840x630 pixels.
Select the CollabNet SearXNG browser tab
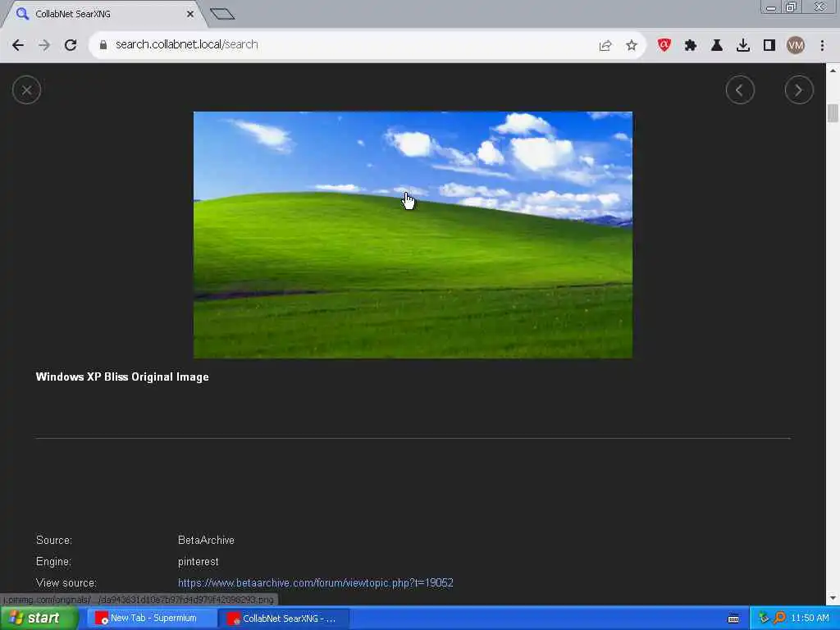[x=104, y=15]
